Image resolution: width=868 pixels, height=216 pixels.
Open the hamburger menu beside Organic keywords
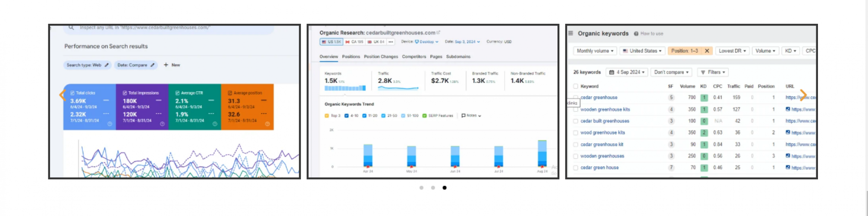[570, 33]
